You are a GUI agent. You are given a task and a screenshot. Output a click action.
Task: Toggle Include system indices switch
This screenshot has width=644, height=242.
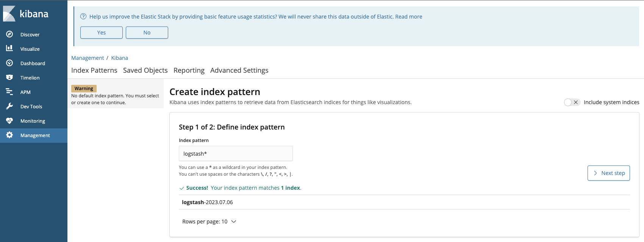point(572,102)
